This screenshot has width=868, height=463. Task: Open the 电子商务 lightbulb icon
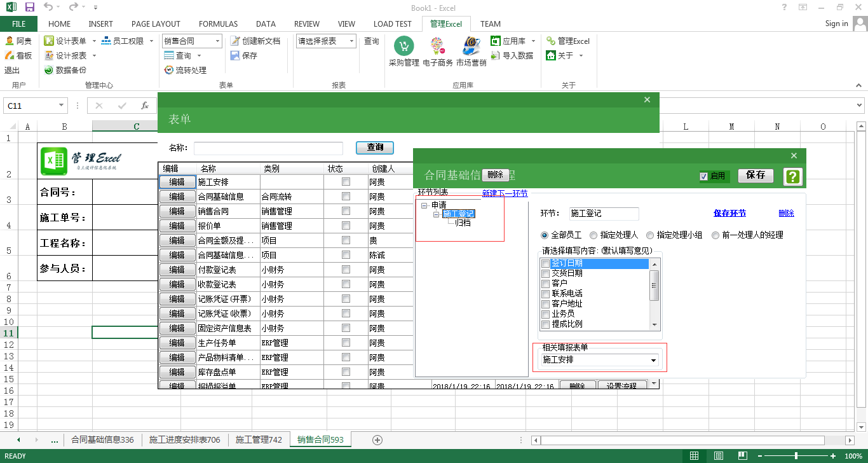437,46
